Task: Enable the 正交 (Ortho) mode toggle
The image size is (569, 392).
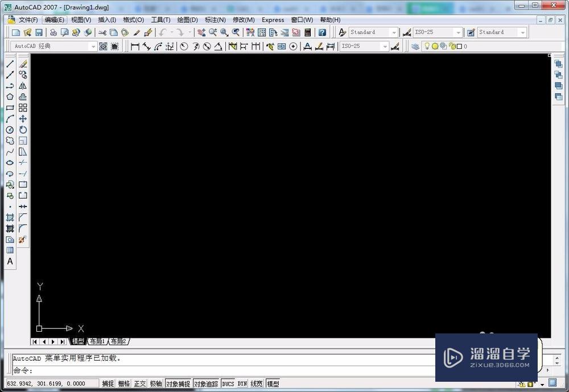Action: [140, 383]
